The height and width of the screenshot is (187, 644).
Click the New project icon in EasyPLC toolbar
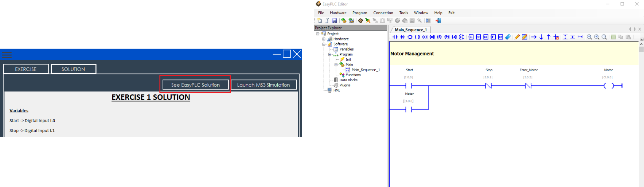(320, 20)
